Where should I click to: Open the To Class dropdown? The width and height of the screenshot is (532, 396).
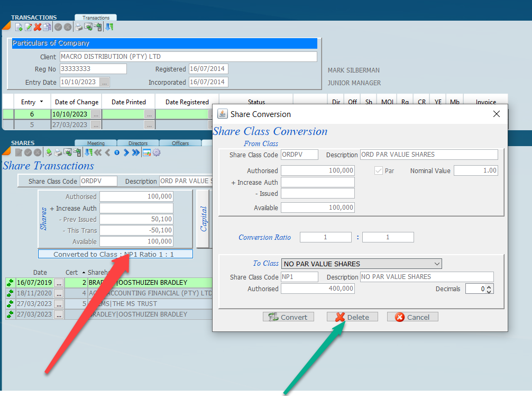(436, 264)
